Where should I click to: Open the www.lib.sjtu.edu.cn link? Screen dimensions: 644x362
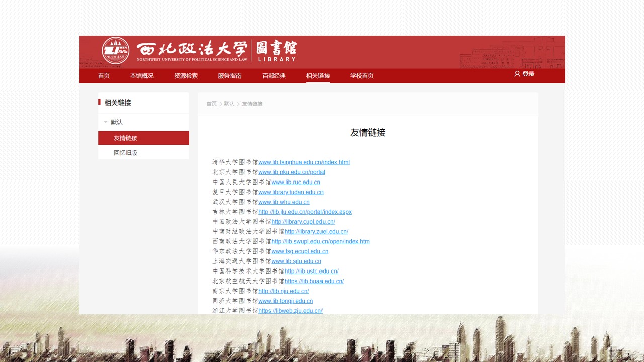(296, 261)
